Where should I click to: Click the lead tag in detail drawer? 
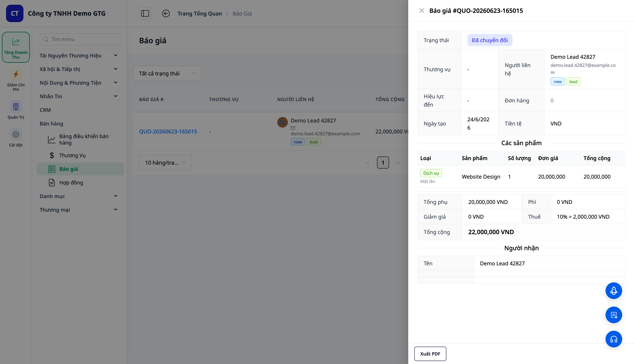tap(573, 82)
